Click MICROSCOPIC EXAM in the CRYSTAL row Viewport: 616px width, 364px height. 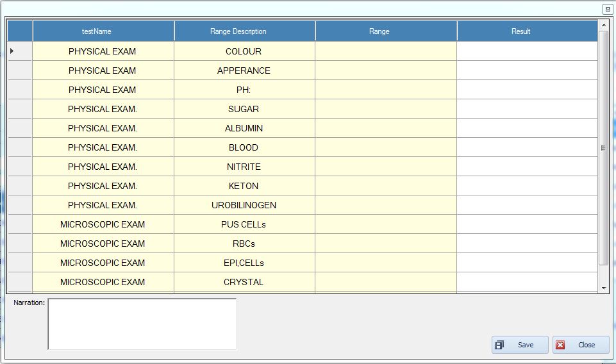(x=103, y=282)
